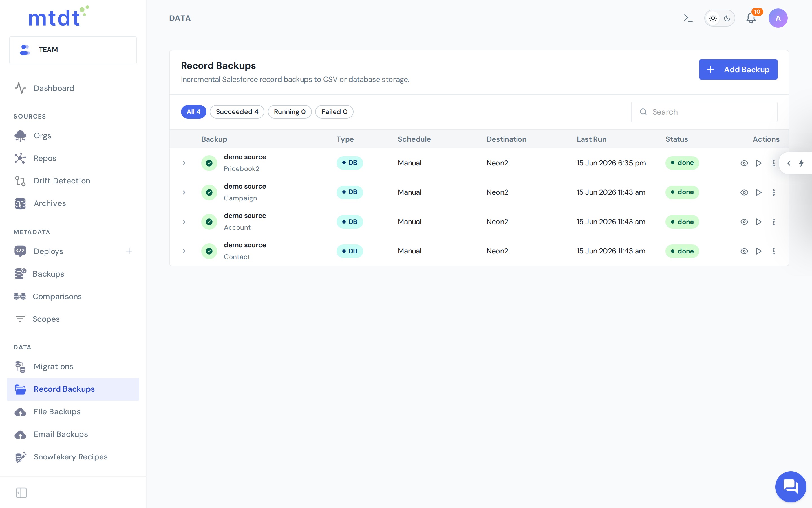The height and width of the screenshot is (508, 812).
Task: Sort by Backup column header
Action: [214, 139]
